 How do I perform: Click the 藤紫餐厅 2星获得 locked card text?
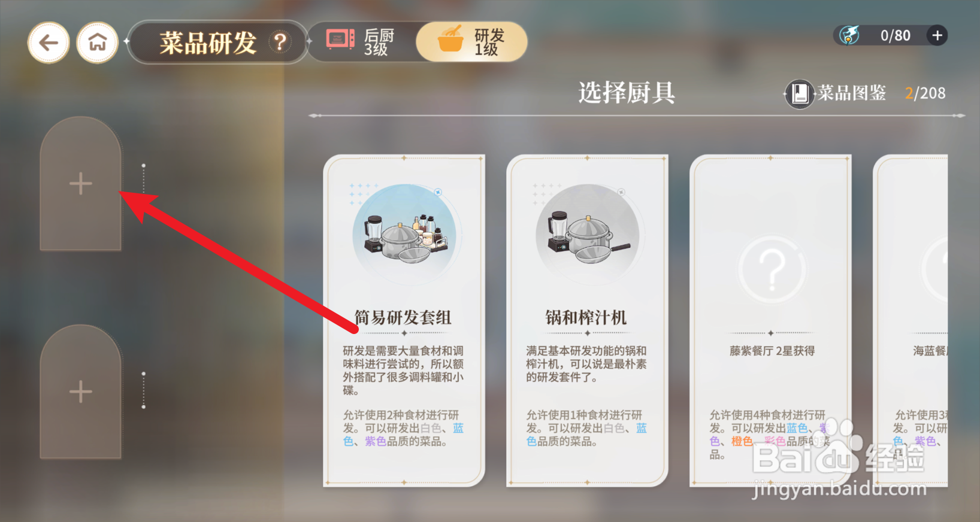tap(772, 351)
